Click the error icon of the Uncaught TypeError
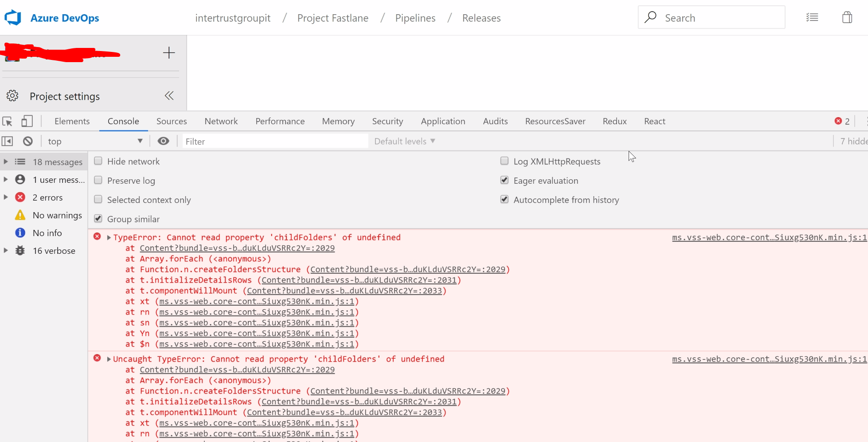 coord(97,358)
